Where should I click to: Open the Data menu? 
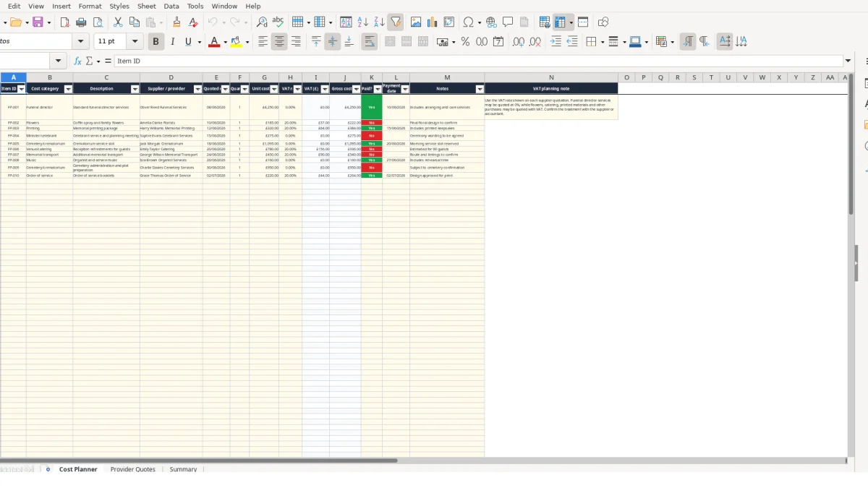click(171, 6)
